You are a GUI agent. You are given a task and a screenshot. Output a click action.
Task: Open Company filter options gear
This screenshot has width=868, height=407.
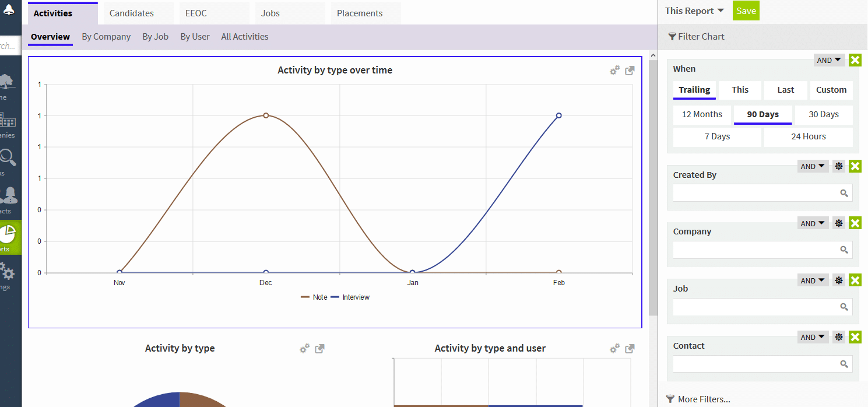(839, 223)
